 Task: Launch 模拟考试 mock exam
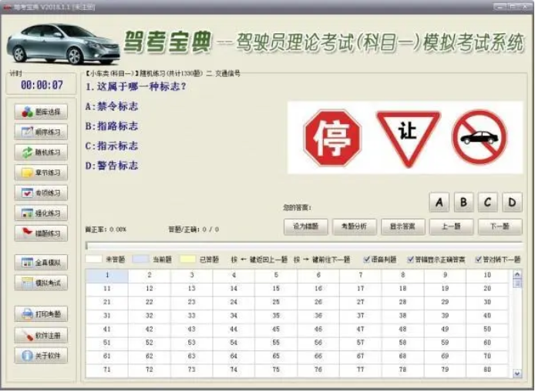(x=41, y=283)
